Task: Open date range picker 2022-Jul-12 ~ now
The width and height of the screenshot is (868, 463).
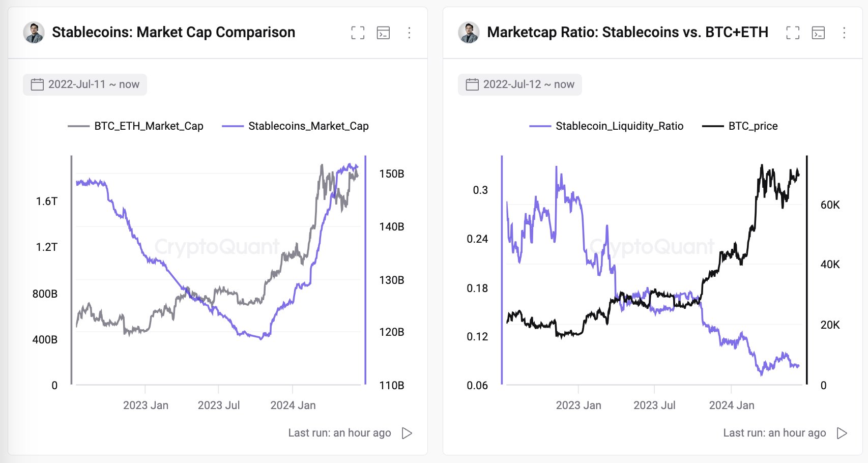Action: 520,84
